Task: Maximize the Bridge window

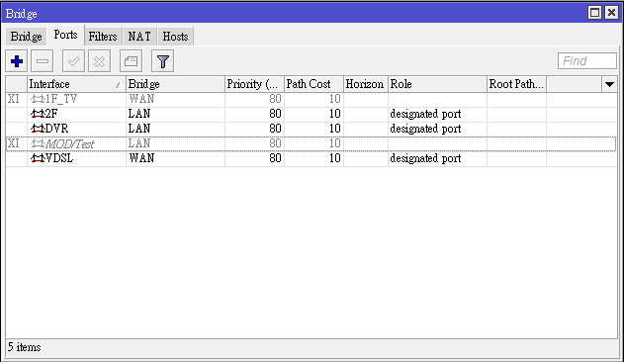Action: click(x=594, y=13)
